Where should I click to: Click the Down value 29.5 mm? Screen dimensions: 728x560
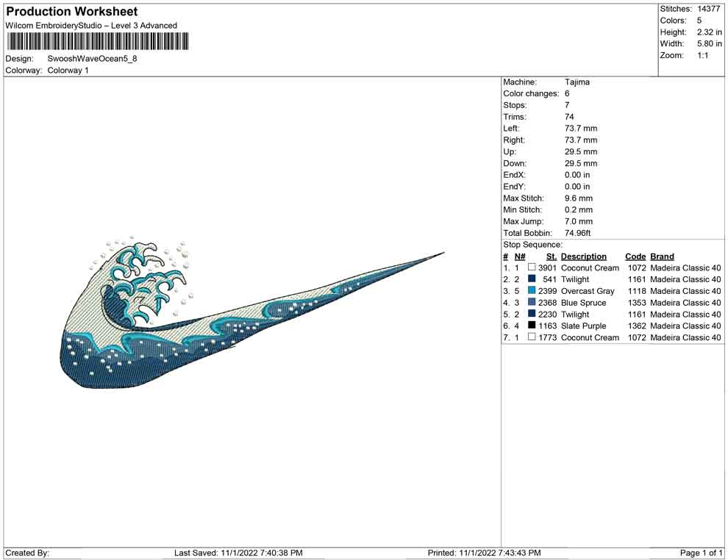[581, 163]
